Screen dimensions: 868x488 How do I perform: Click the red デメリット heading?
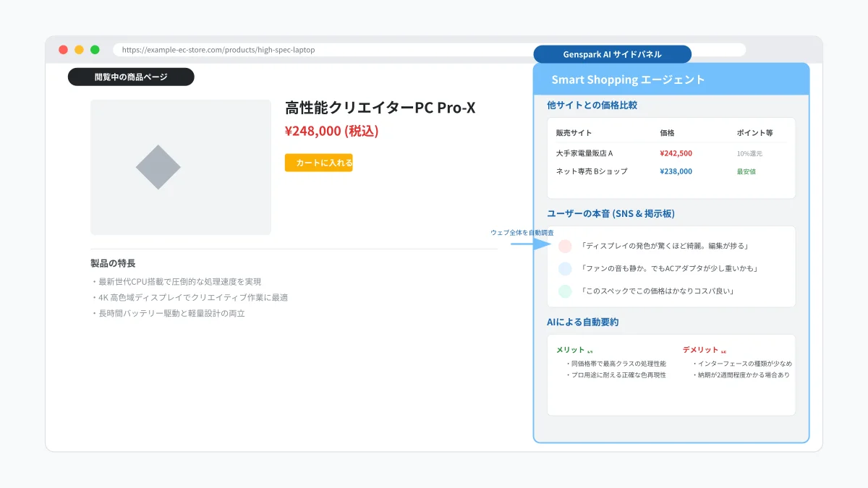click(x=701, y=350)
